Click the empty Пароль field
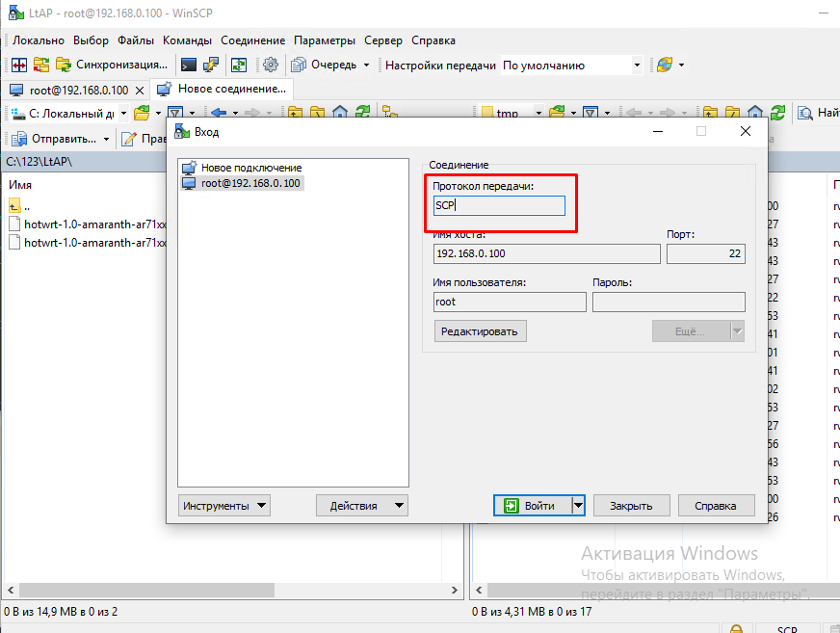This screenshot has height=633, width=840. point(669,302)
